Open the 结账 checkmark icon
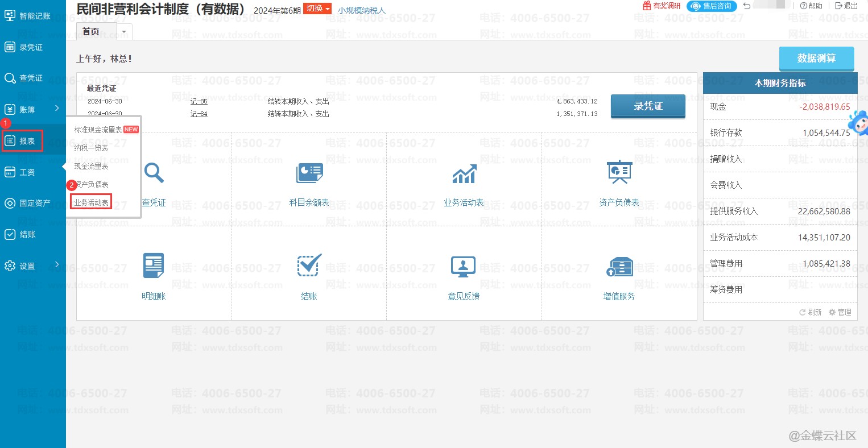Viewport: 868px width, 448px height. pyautogui.click(x=309, y=266)
